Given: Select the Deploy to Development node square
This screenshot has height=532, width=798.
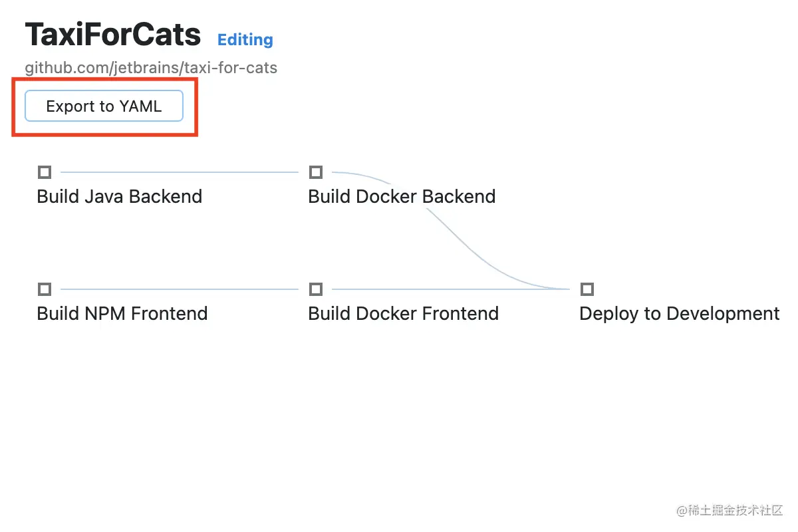Looking at the screenshot, I should click(x=587, y=289).
